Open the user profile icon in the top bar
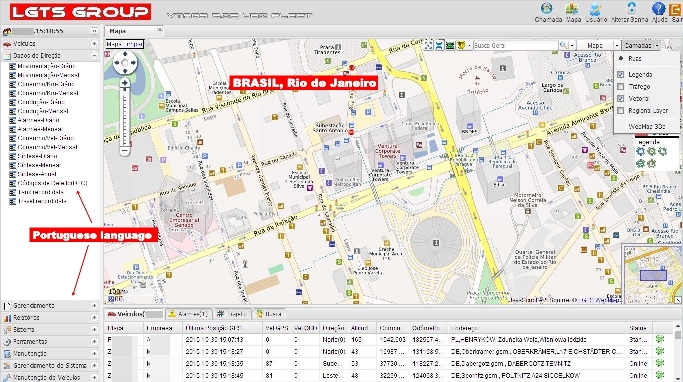 (595, 9)
